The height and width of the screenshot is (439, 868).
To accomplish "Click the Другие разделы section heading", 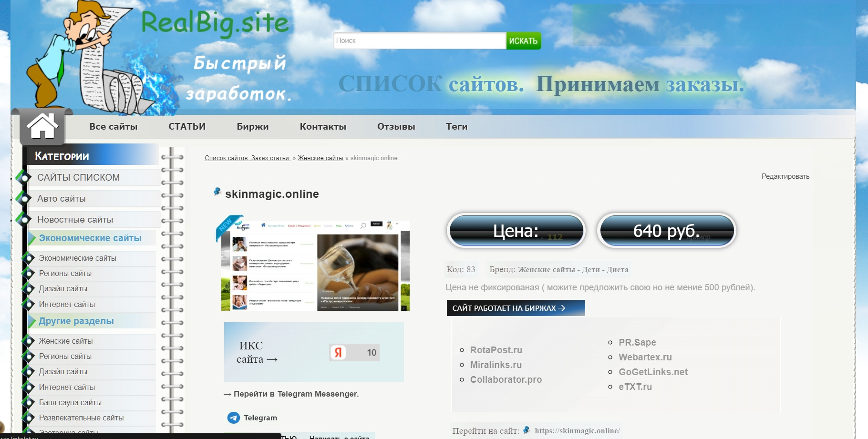I will 76,321.
